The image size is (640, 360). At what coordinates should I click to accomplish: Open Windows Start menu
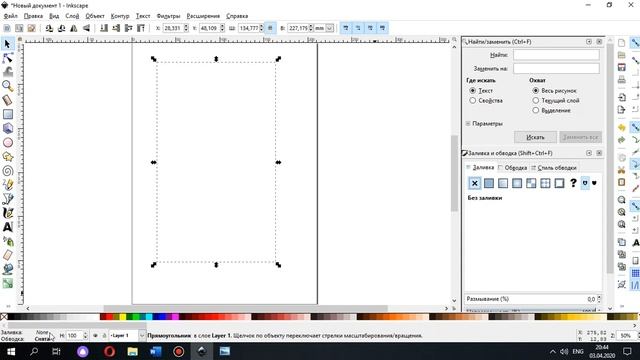[x=11, y=351]
